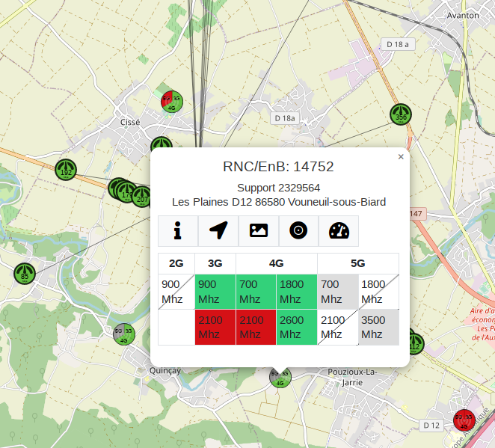Viewport: 495px width, 448px height.
Task: Click the Pouzioux-La-Jarrie label on map
Action: (352, 377)
